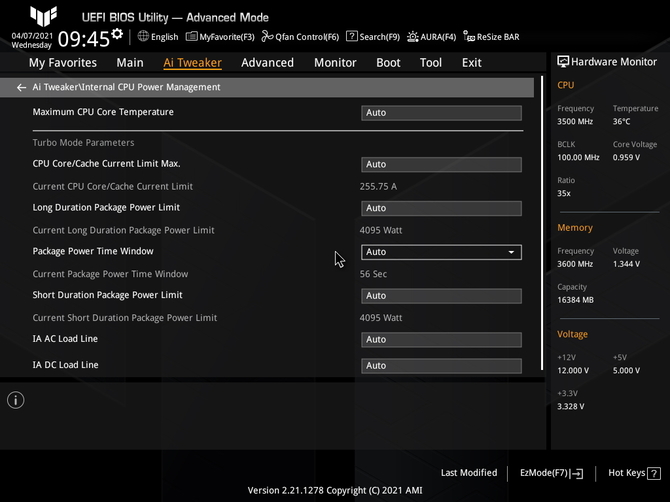Click the Long Duration Package Power Limit field

pyautogui.click(x=441, y=208)
